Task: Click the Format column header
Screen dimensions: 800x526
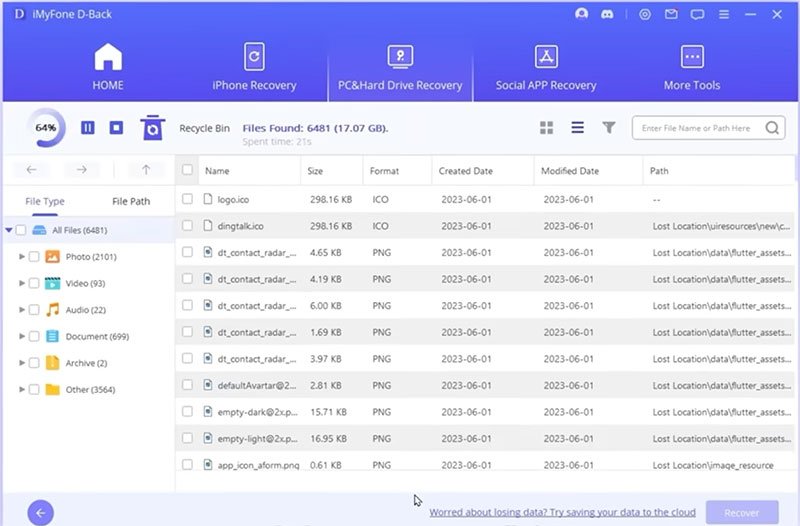Action: [384, 171]
